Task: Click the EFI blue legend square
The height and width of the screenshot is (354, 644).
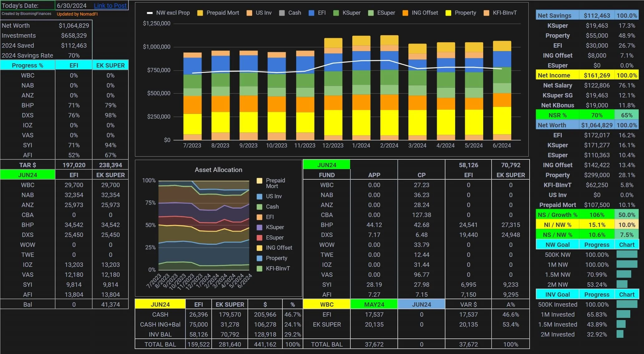Action: coord(311,13)
